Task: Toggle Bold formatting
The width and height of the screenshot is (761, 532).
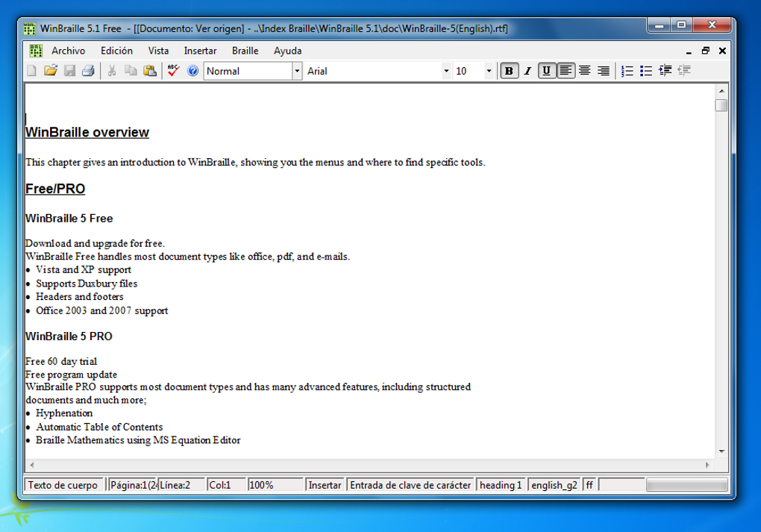Action: 509,71
